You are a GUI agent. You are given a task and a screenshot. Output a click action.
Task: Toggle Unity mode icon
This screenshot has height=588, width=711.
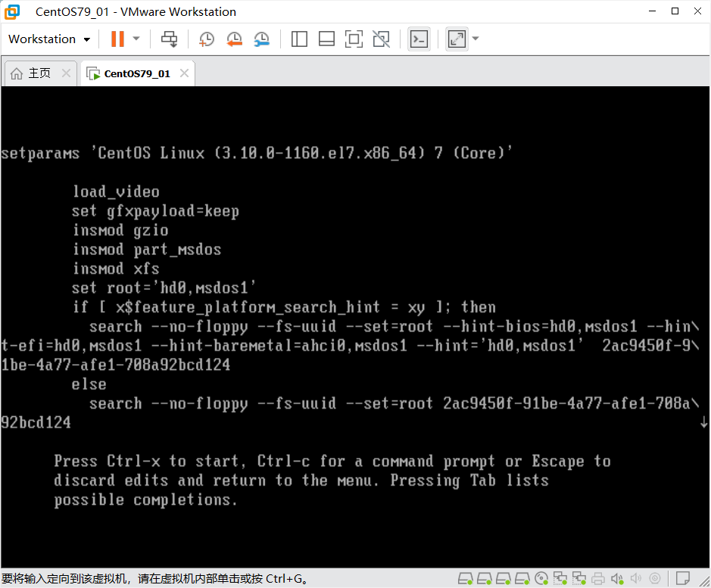[x=381, y=39]
